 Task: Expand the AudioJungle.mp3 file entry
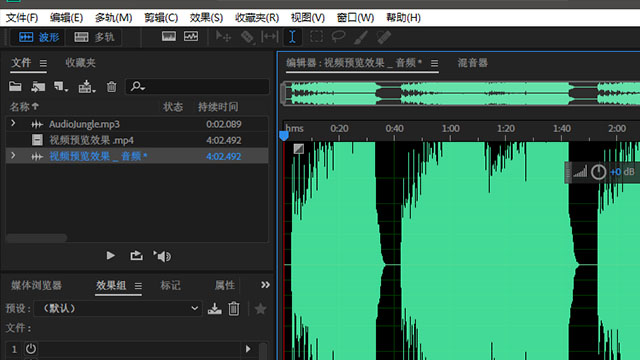point(13,123)
